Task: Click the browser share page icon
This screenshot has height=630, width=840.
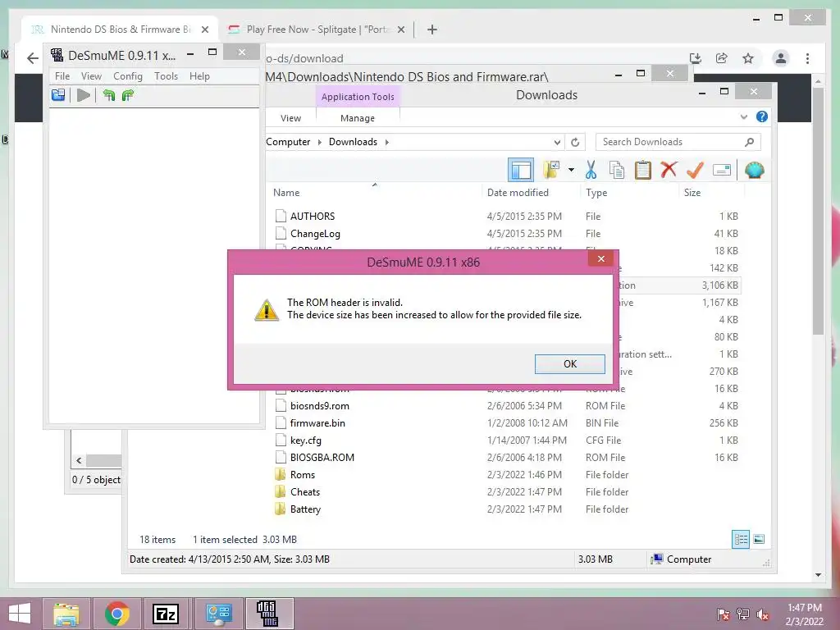Action: click(x=722, y=58)
